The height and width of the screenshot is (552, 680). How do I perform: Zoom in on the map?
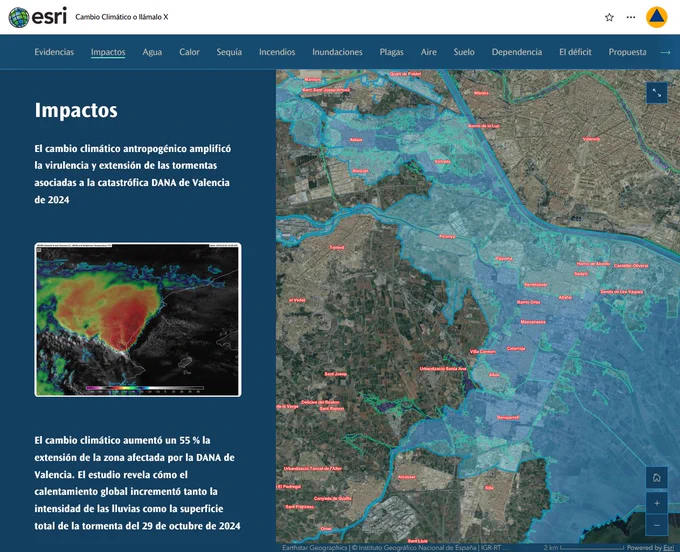[x=657, y=503]
